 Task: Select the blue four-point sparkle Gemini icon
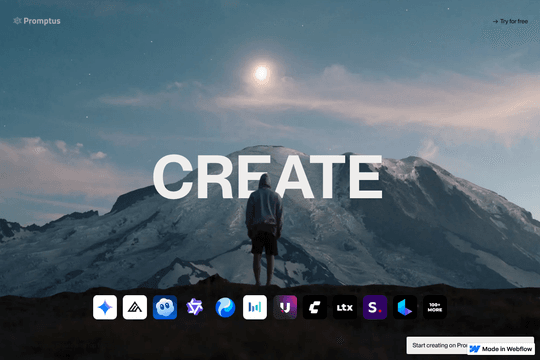pos(105,307)
